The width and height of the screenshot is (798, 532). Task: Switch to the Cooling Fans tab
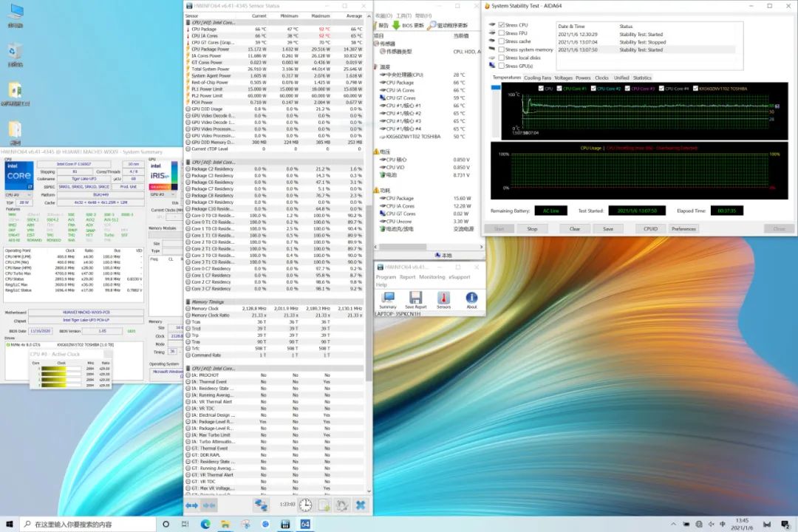537,78
